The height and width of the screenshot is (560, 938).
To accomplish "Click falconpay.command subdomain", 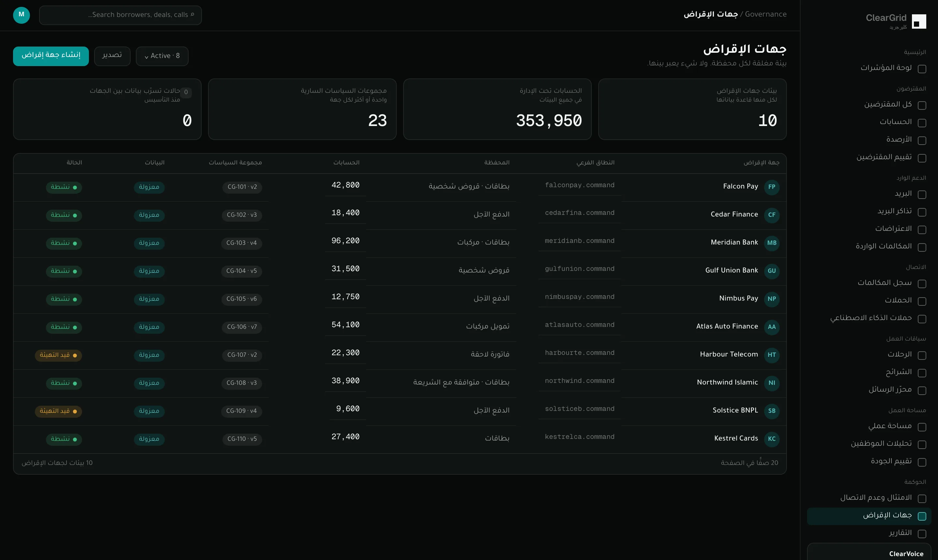I will tap(579, 185).
